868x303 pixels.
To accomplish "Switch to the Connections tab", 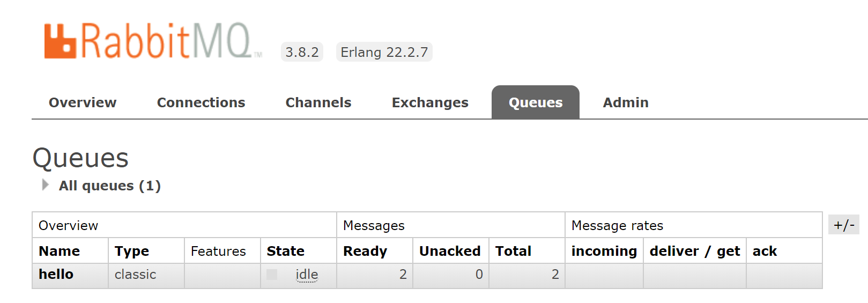I will tap(201, 102).
